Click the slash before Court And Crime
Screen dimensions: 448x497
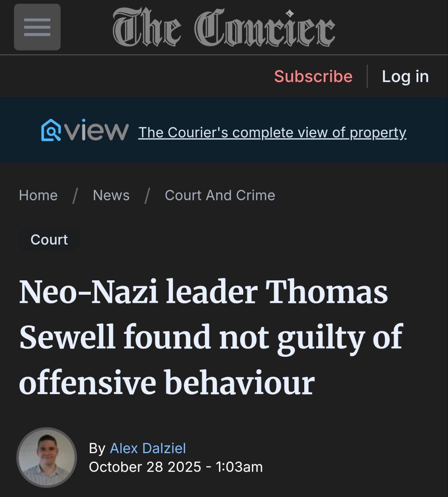[x=147, y=195]
